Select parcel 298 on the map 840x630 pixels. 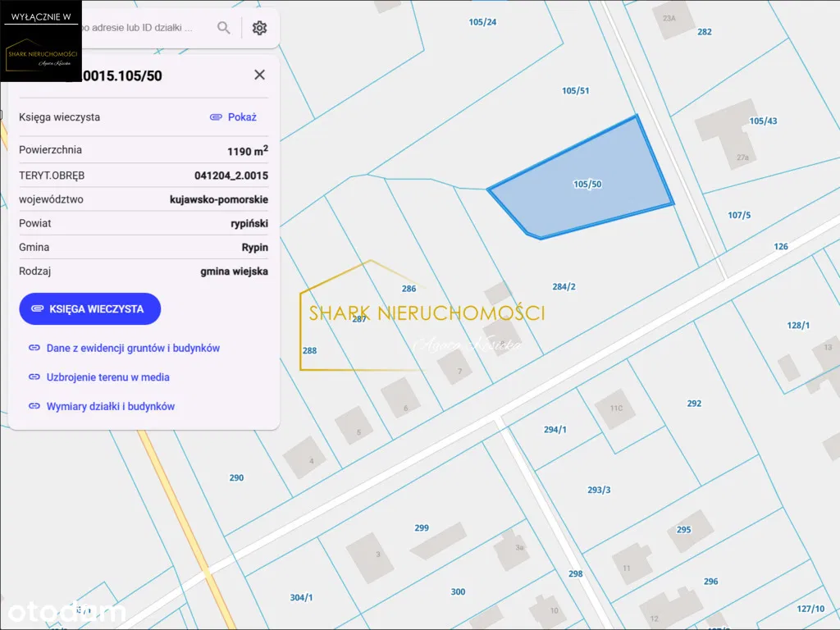point(575,573)
